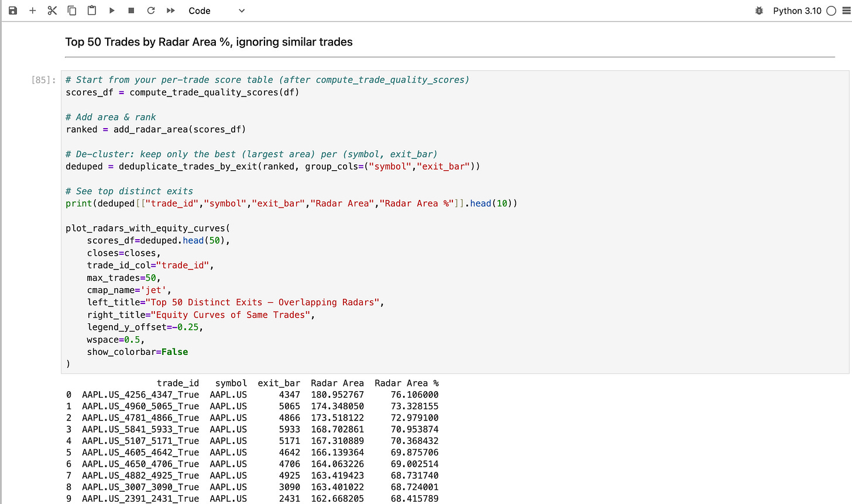Click the plot_radars_with_equity_curves( line
This screenshot has width=852, height=504.
click(148, 228)
